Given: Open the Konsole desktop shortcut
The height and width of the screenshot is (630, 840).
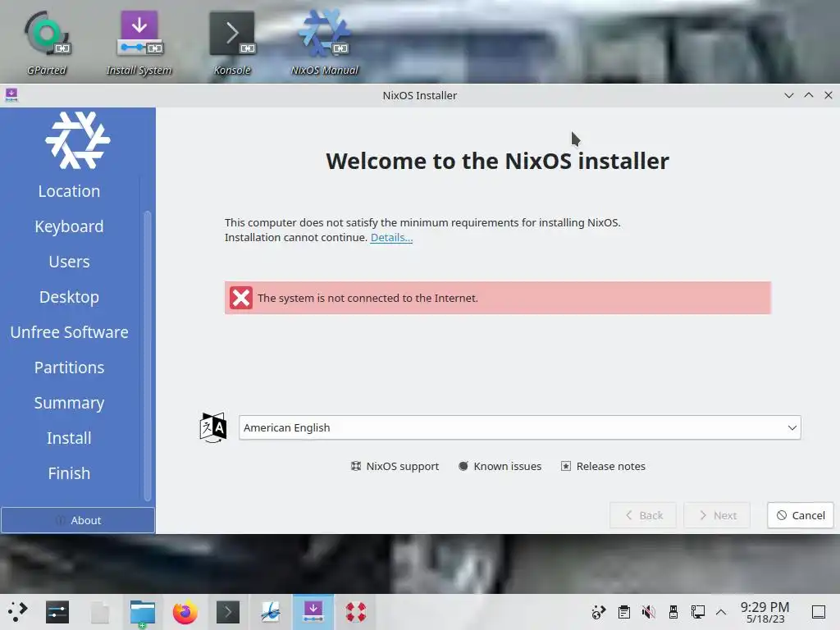Looking at the screenshot, I should tap(232, 43).
